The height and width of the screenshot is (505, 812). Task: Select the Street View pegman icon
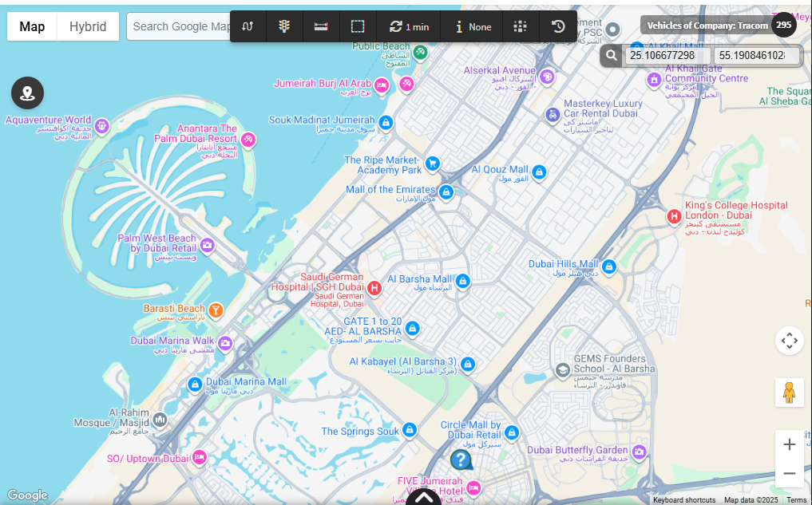[789, 393]
